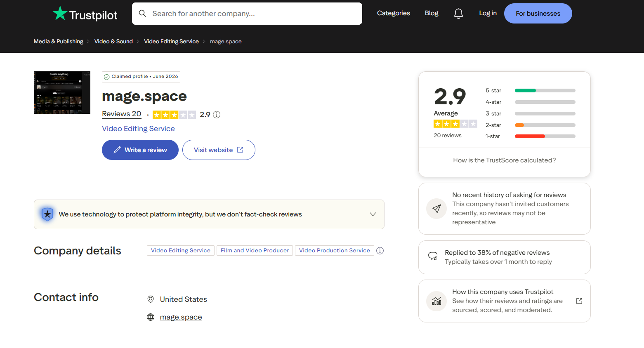Click the 20 reviews count text
The width and height of the screenshot is (644, 348).
[x=448, y=136]
